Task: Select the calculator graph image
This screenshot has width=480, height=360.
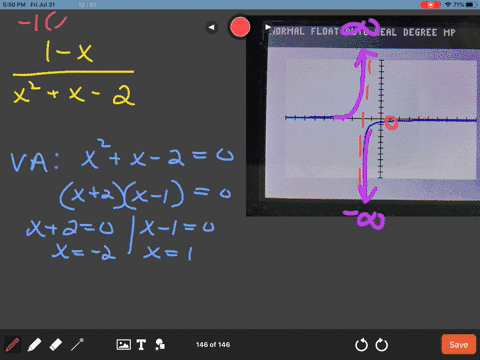Action: [363, 116]
